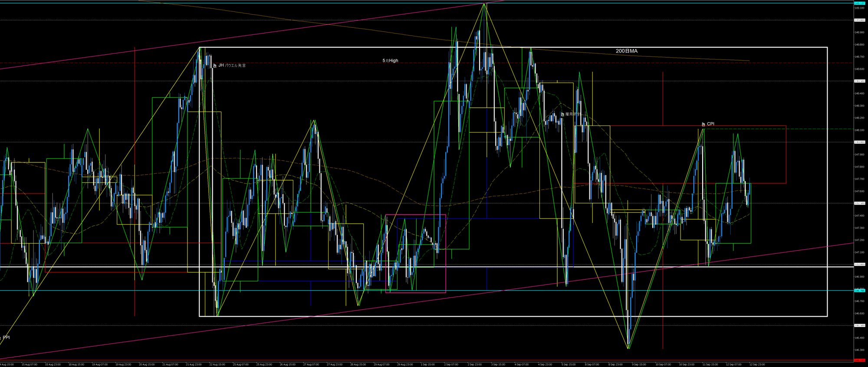Image resolution: width=868 pixels, height=367 pixels.
Task: Click the CPI annotation text
Action: [x=710, y=124]
